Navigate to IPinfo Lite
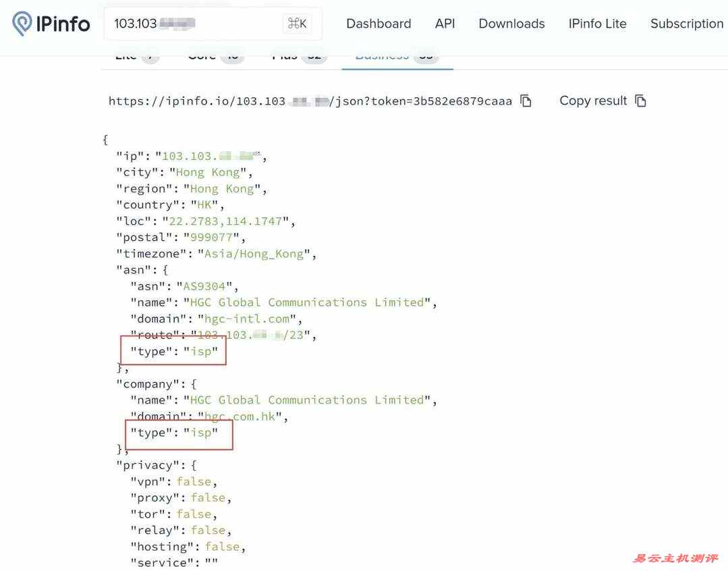The height and width of the screenshot is (571, 728). tap(597, 24)
